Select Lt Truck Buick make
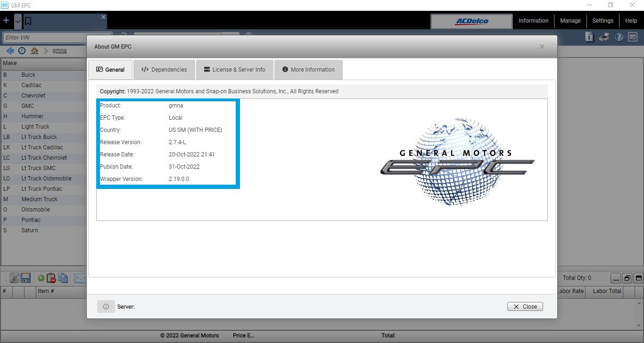Viewport: 644px width, 343px height. [x=44, y=137]
